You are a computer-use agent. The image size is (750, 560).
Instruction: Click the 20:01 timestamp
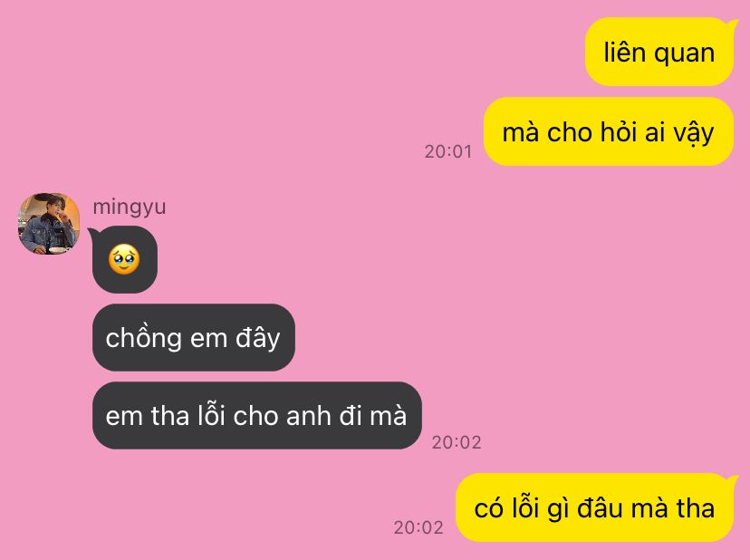pos(448,151)
